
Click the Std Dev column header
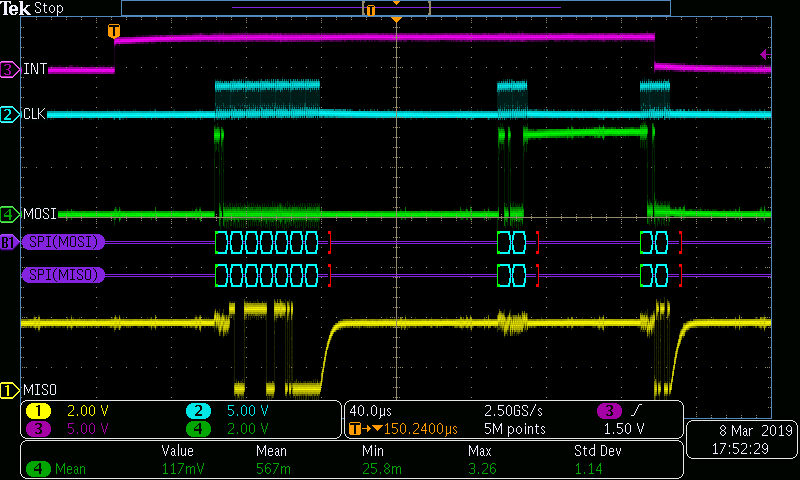coord(597,451)
